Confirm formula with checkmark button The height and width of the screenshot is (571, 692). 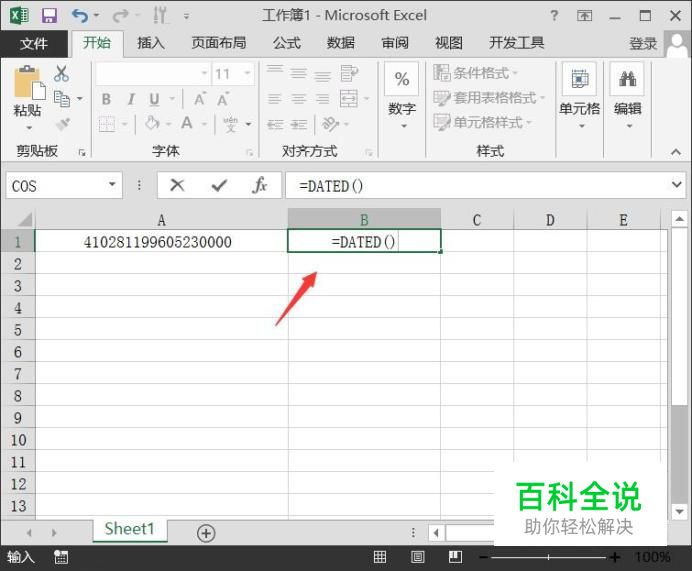219,185
